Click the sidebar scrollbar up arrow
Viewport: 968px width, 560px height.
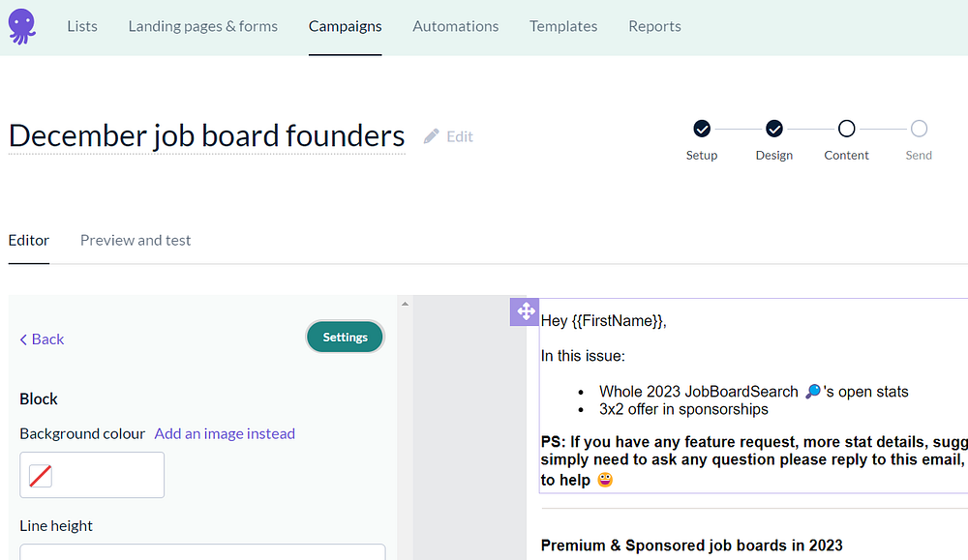(406, 305)
